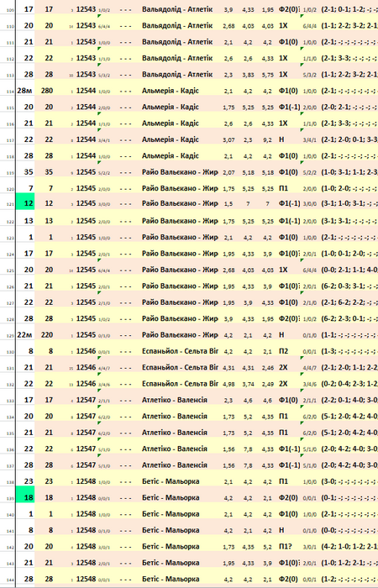Click the odds cell showing 1,5
378x588 pixels.
tap(228, 203)
